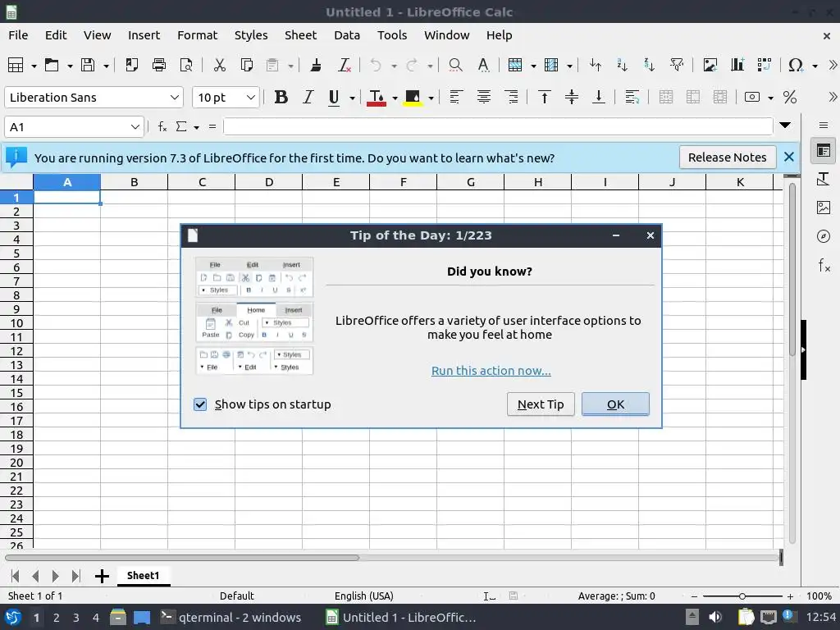
Task: Open the Sum function dropdown arrow
Action: pos(197,127)
